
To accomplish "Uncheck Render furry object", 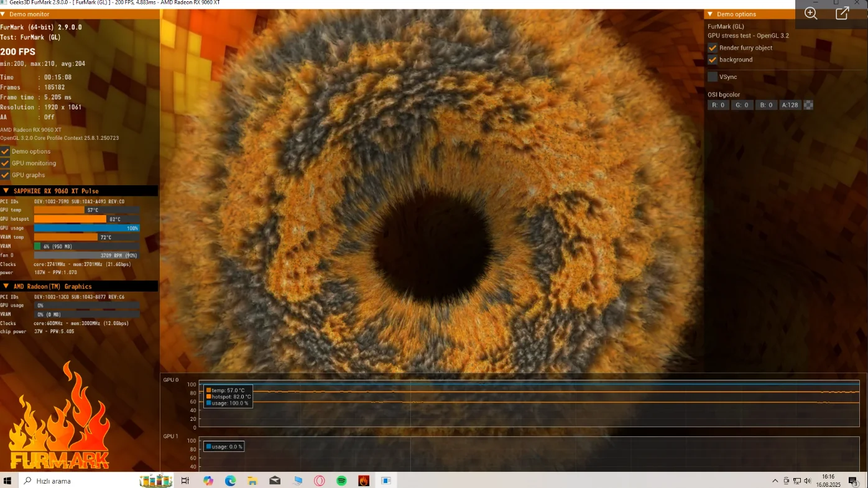I will pyautogui.click(x=713, y=48).
